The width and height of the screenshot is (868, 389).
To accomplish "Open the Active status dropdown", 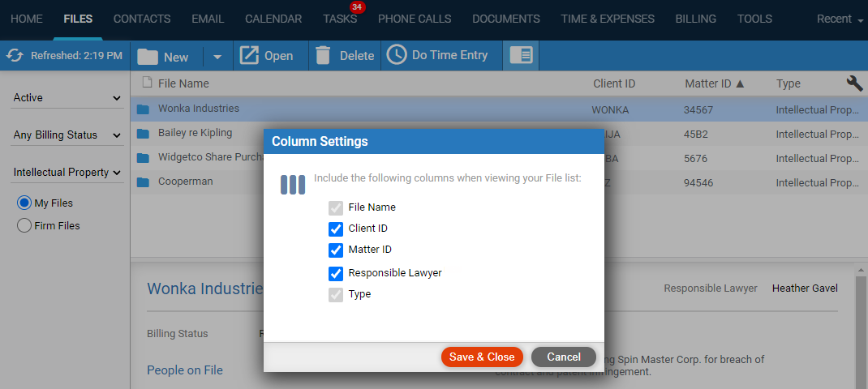I will [67, 98].
